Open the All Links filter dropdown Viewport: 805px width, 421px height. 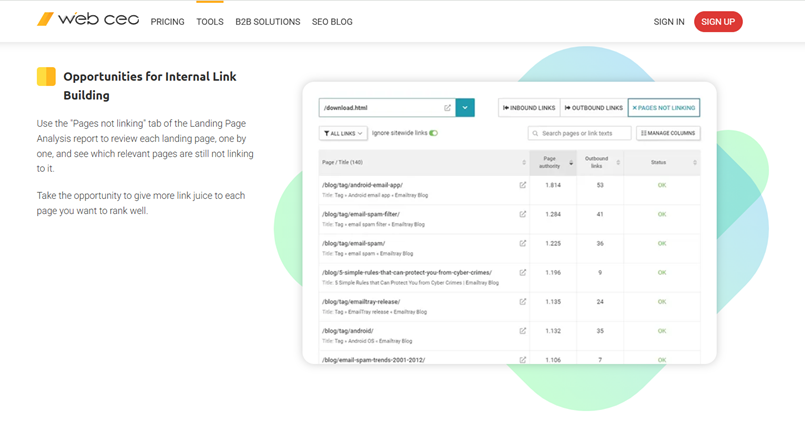342,133
